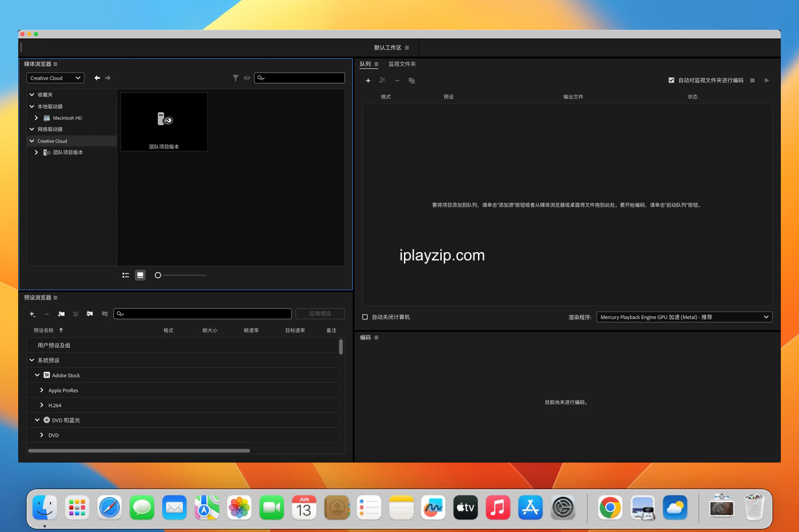The width and height of the screenshot is (799, 532).
Task: Enable 自动关闭计算机 checkbox
Action: tap(364, 317)
